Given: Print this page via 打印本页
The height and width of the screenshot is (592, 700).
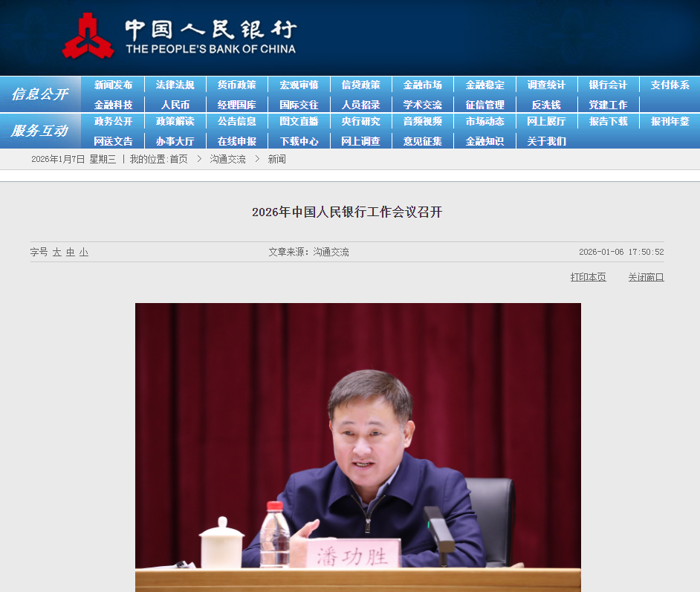Looking at the screenshot, I should [x=587, y=276].
